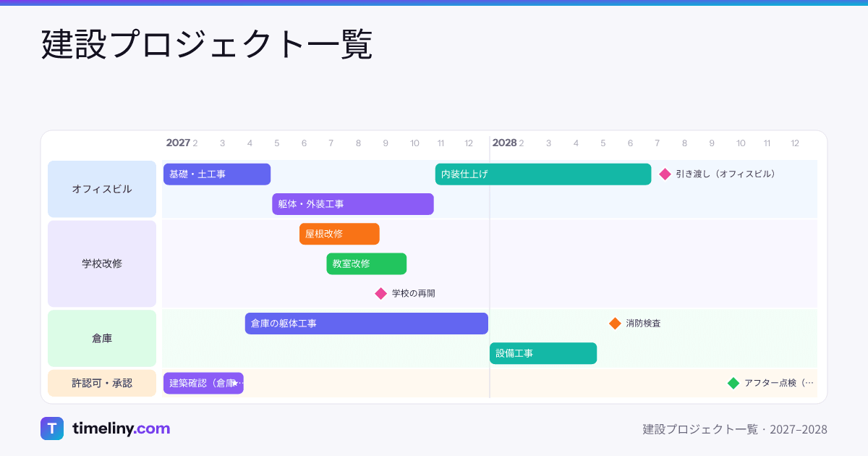Click the 引き渡し(オフィスビル) milestone label
The width and height of the screenshot is (868, 456).
click(x=726, y=174)
